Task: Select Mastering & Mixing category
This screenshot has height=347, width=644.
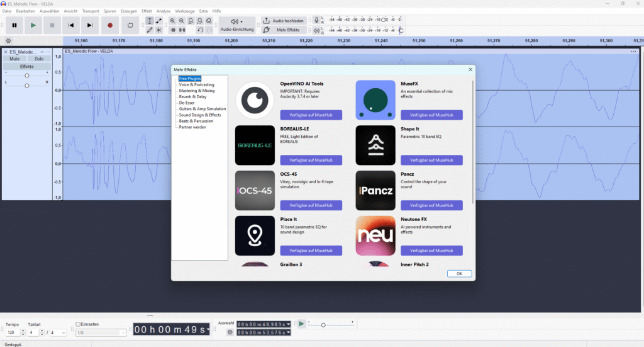Action: (197, 91)
